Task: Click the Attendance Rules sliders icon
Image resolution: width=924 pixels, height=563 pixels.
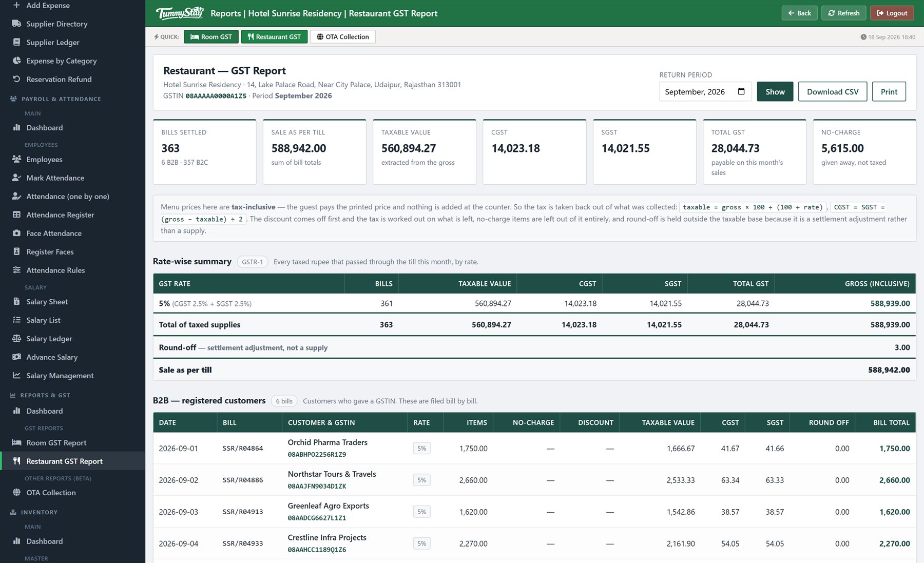Action: click(x=16, y=270)
